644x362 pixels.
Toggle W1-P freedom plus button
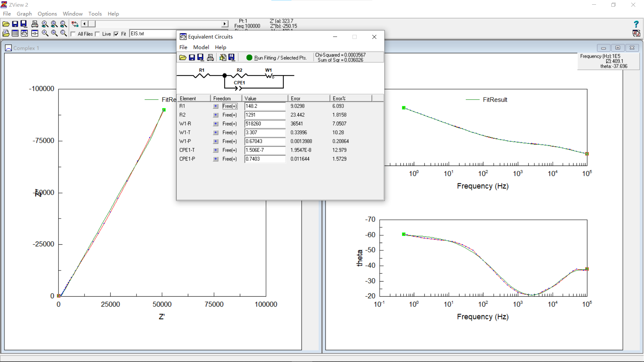(x=216, y=141)
